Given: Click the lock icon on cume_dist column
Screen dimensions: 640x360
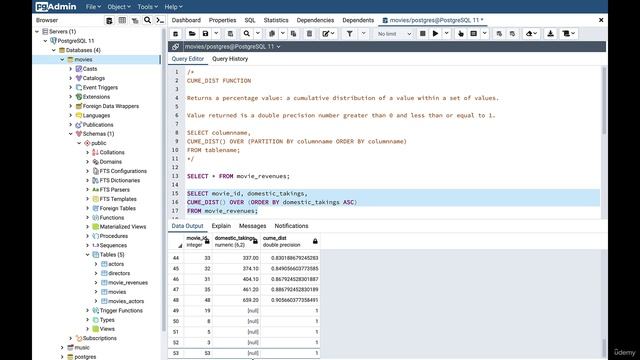Looking at the screenshot, I should point(315,241).
